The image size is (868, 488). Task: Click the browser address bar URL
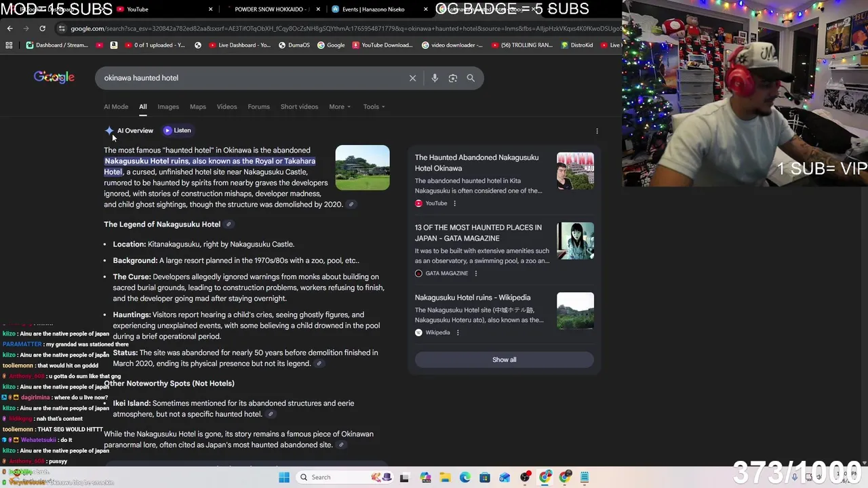pyautogui.click(x=339, y=28)
